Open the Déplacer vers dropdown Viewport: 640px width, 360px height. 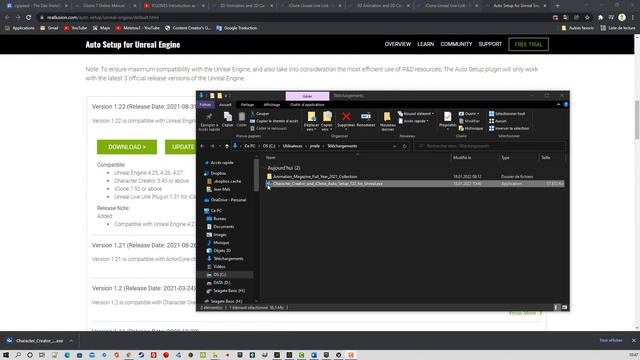(x=311, y=121)
